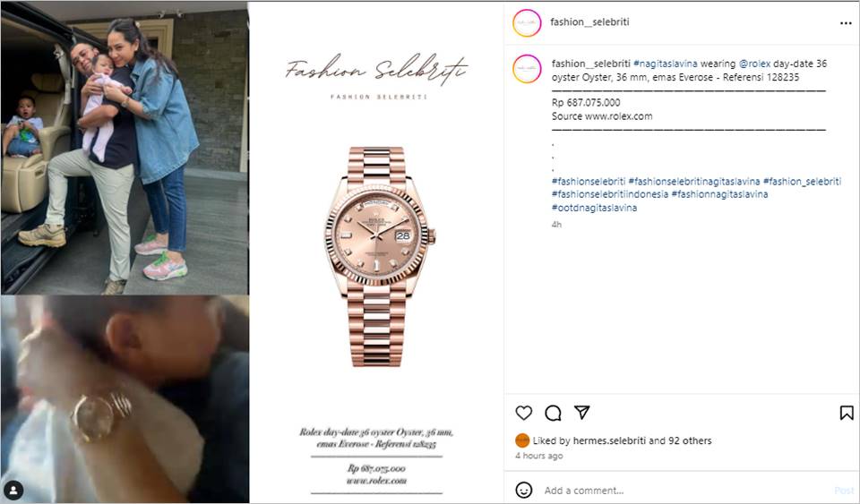The width and height of the screenshot is (860, 504).
Task: Click the caption author avatar
Action: [x=527, y=68]
